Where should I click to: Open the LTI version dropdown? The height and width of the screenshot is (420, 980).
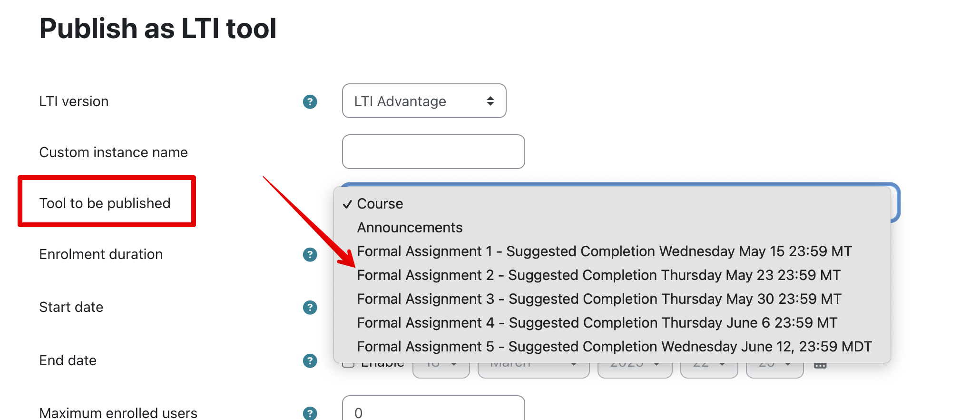point(424,101)
